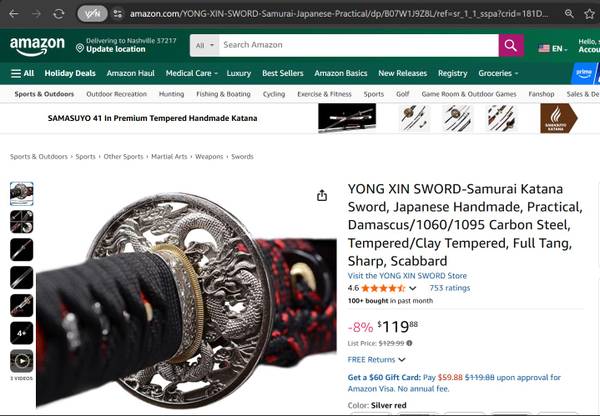Click the magenta search magnifier button
This screenshot has height=416, width=600.
[x=511, y=46]
